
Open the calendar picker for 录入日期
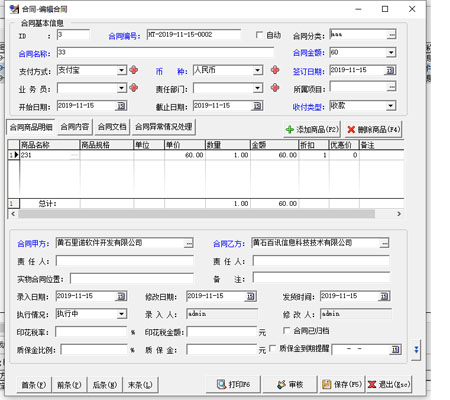[121, 296]
